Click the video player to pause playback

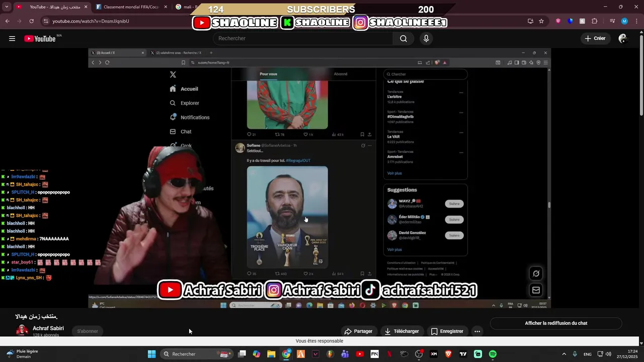click(319, 178)
